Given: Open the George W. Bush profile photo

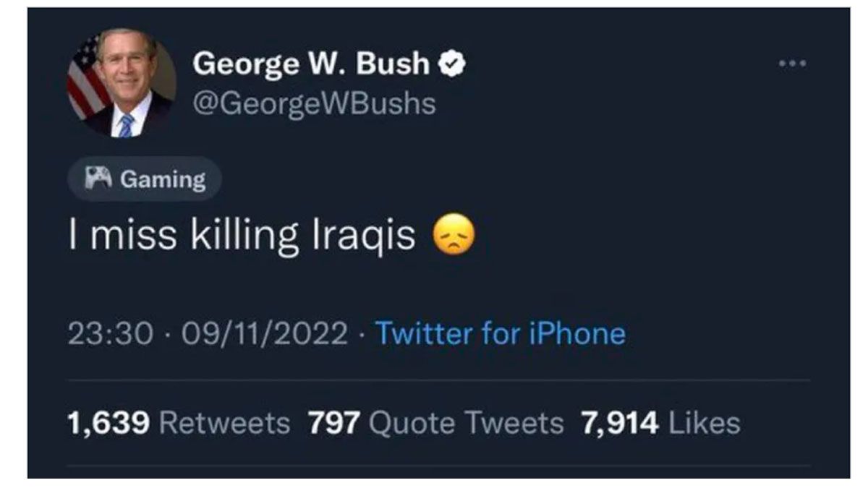Looking at the screenshot, I should (x=121, y=82).
